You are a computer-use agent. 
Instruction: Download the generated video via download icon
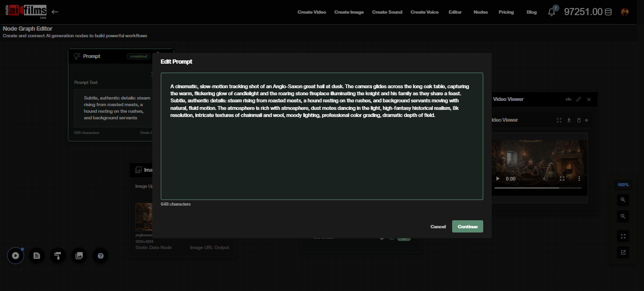click(x=569, y=120)
